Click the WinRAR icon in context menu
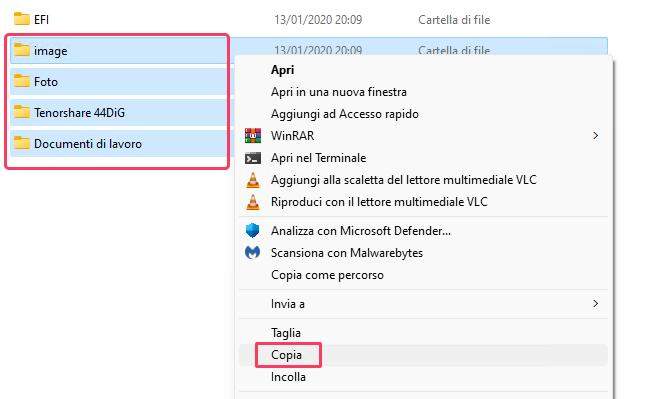Image resolution: width=662 pixels, height=399 pixels. coord(252,136)
